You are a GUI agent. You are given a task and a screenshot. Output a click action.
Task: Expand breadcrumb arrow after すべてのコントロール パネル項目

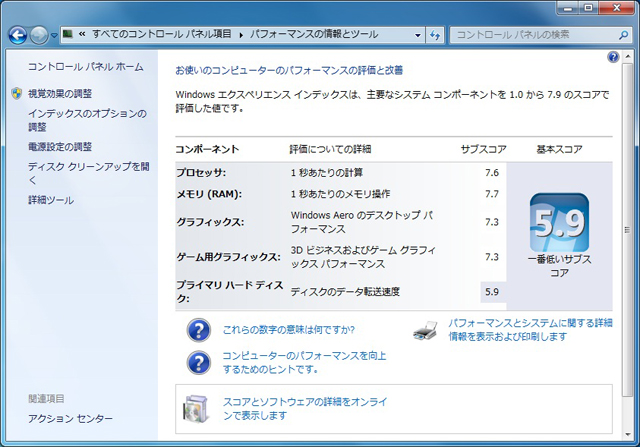pos(241,35)
